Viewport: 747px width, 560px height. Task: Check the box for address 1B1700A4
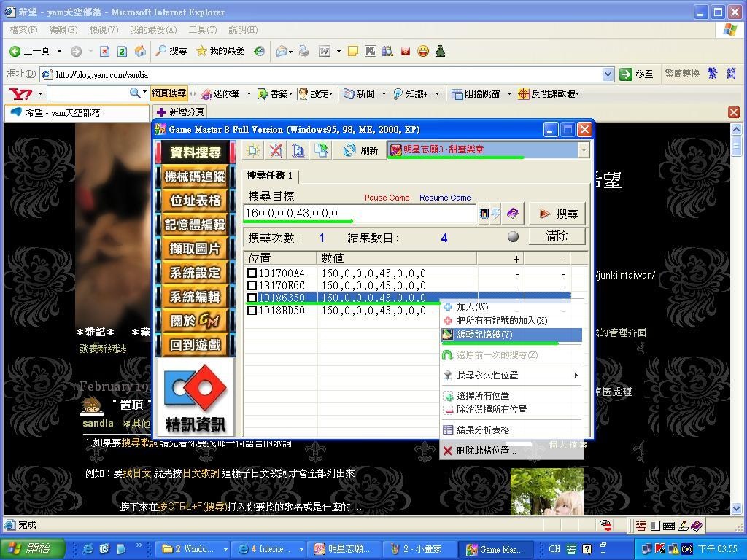tap(252, 273)
